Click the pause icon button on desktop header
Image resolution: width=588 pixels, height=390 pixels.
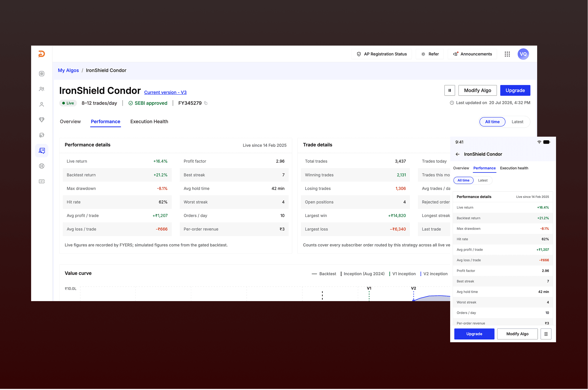(450, 90)
